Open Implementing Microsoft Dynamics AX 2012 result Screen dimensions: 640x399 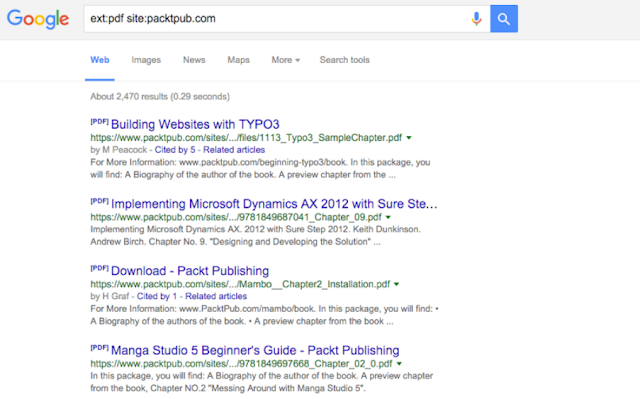pos(274,204)
